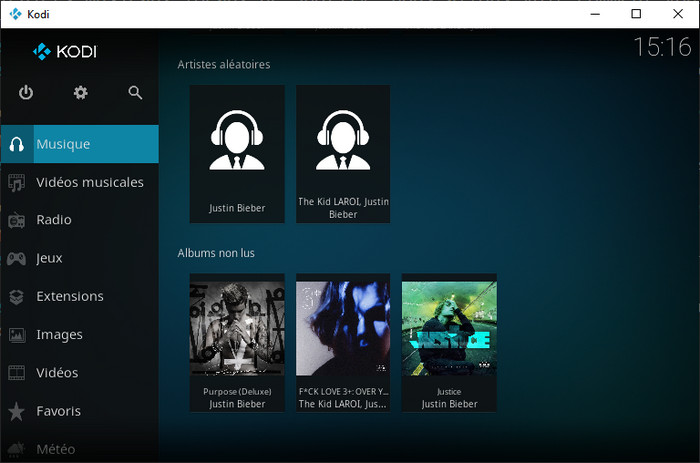Click the gamepad icon for Jeux
The image size is (700, 463).
17,258
